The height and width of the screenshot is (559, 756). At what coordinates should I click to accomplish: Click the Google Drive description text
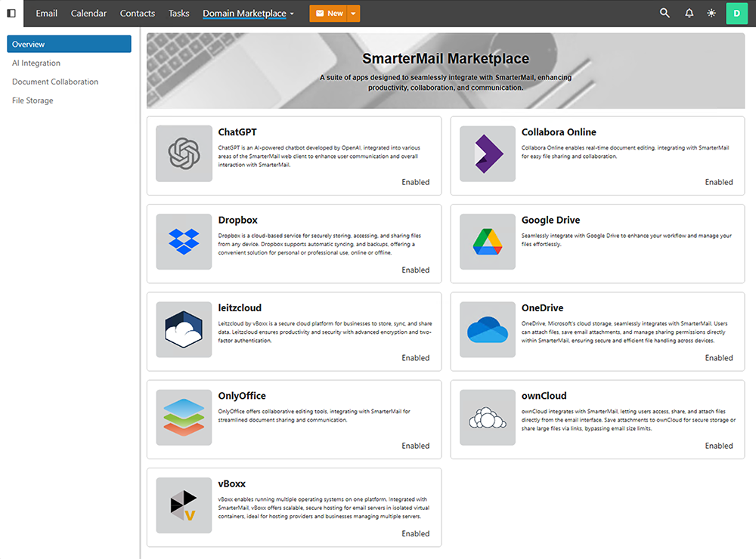click(626, 240)
